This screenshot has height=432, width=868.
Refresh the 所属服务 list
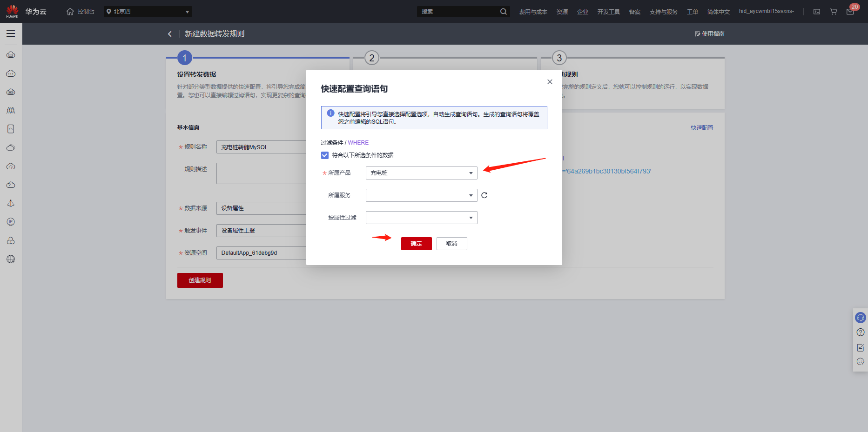(484, 195)
